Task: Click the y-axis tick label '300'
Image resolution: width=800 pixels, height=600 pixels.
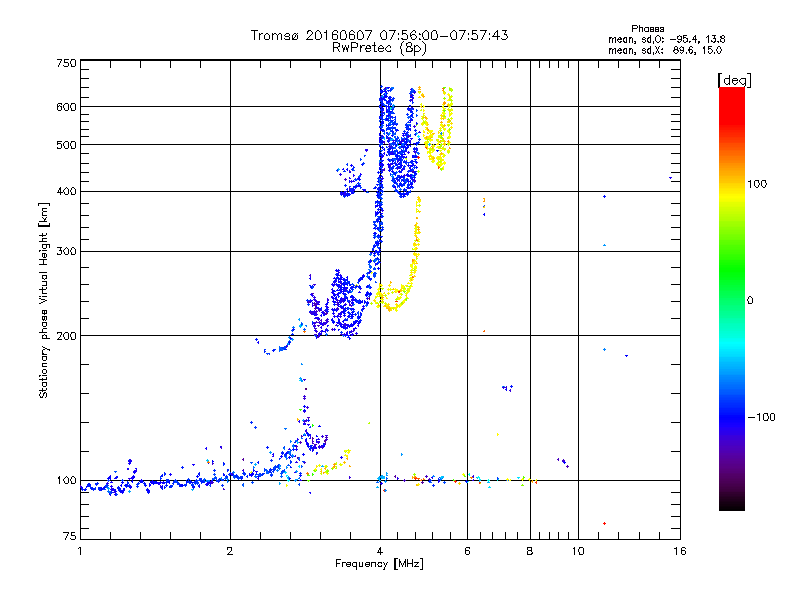Action: (66, 251)
